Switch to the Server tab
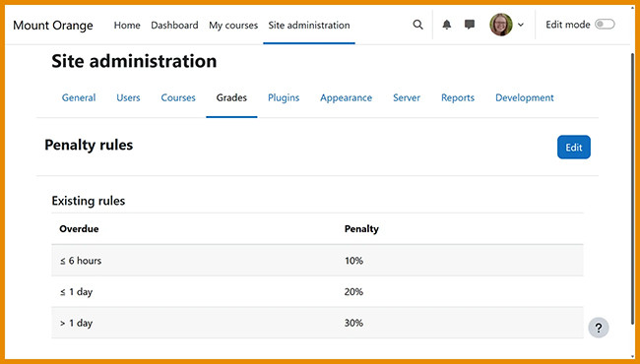Image resolution: width=640 pixels, height=364 pixels. pyautogui.click(x=407, y=97)
